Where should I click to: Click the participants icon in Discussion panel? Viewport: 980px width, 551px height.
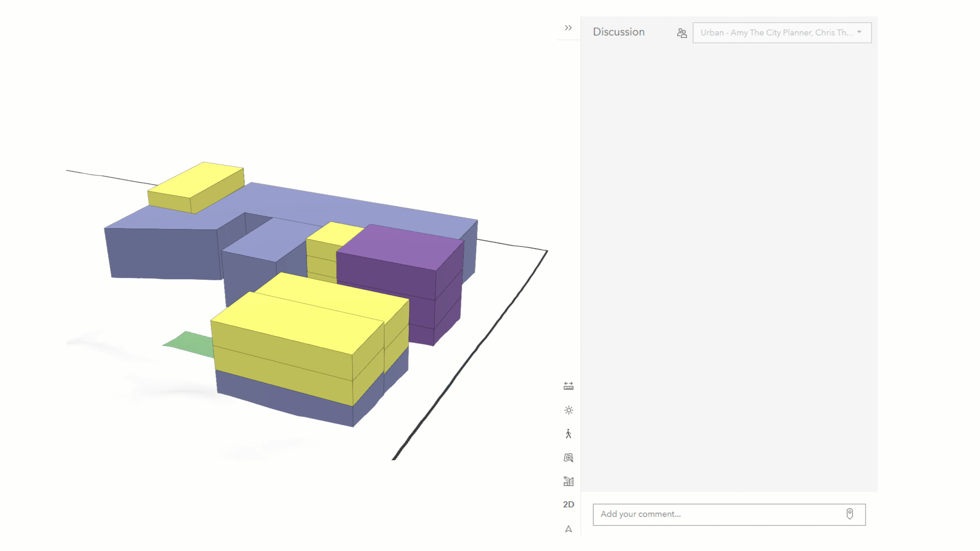coord(682,33)
